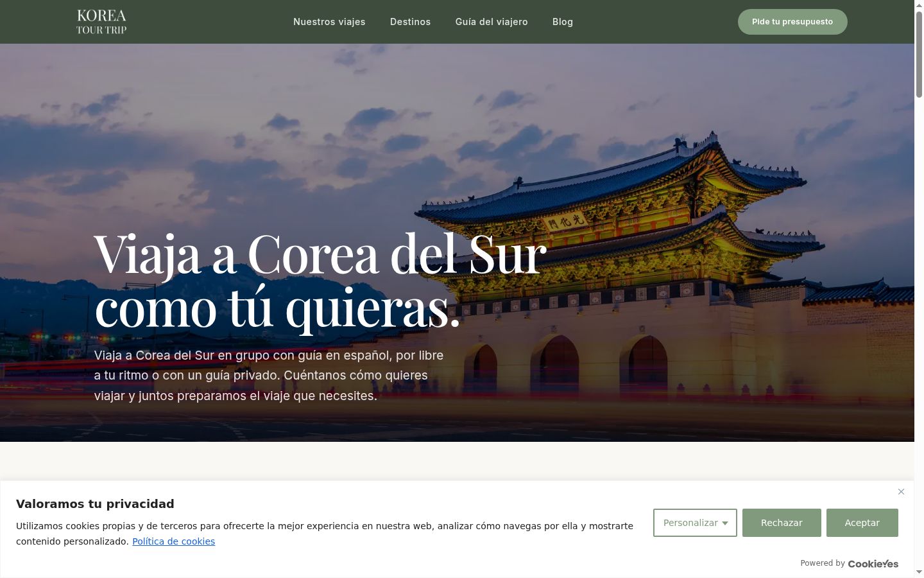Click the scrollbar up arrow

pyautogui.click(x=919, y=5)
